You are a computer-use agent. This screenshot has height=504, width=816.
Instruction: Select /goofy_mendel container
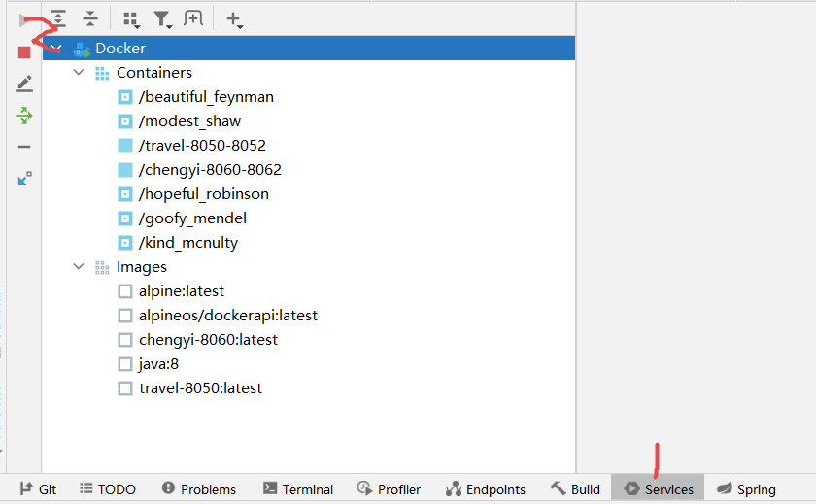coord(192,218)
